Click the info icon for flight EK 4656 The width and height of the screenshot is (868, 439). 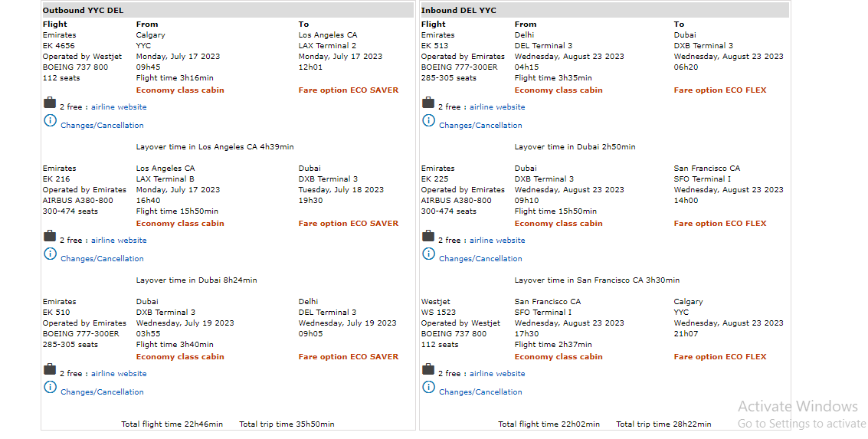tap(50, 121)
